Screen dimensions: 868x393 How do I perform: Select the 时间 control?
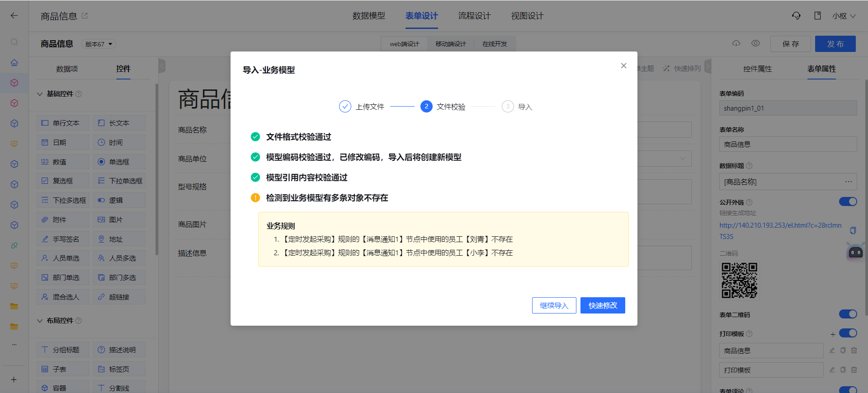[x=119, y=142]
